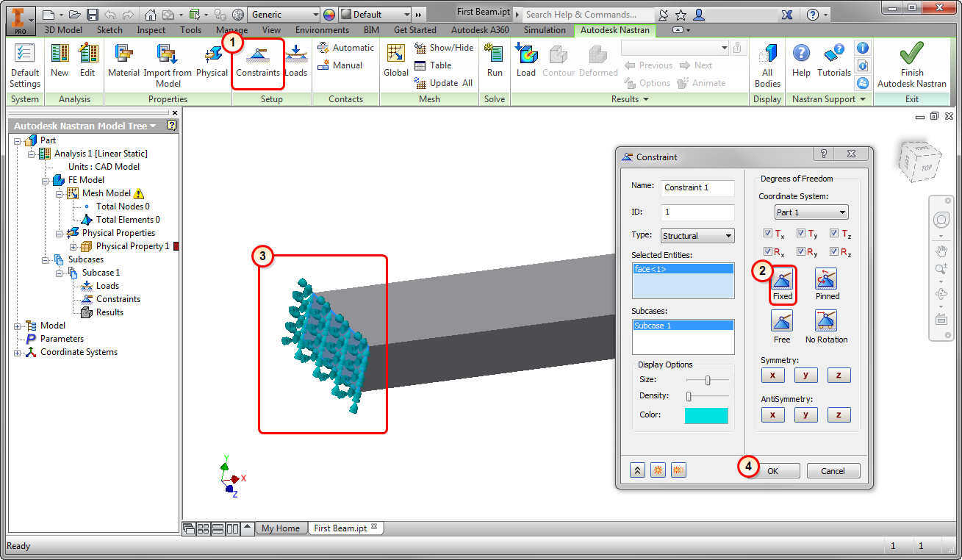962x560 pixels.
Task: Click Symmetry y button
Action: 805,375
